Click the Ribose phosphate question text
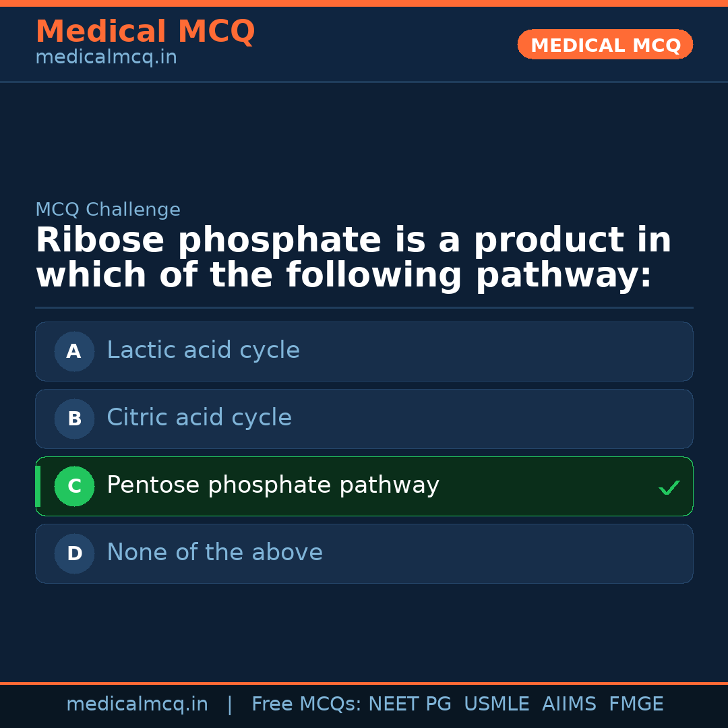 tap(353, 258)
